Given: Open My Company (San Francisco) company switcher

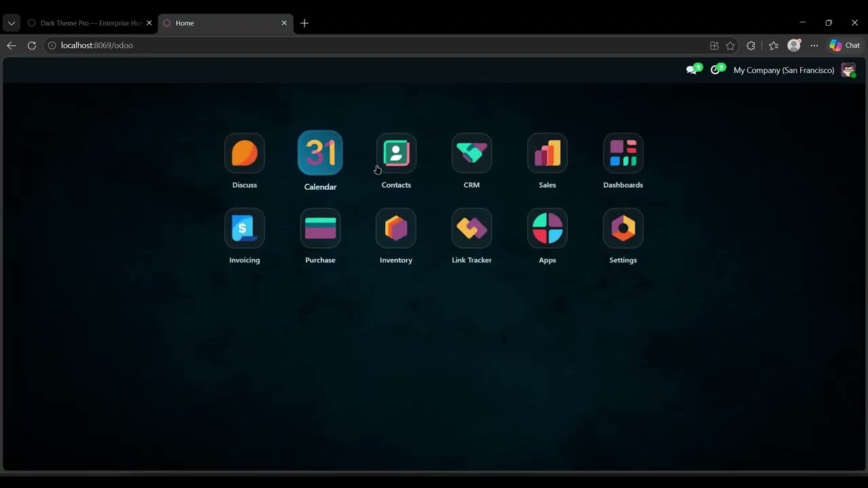Looking at the screenshot, I should coord(784,70).
